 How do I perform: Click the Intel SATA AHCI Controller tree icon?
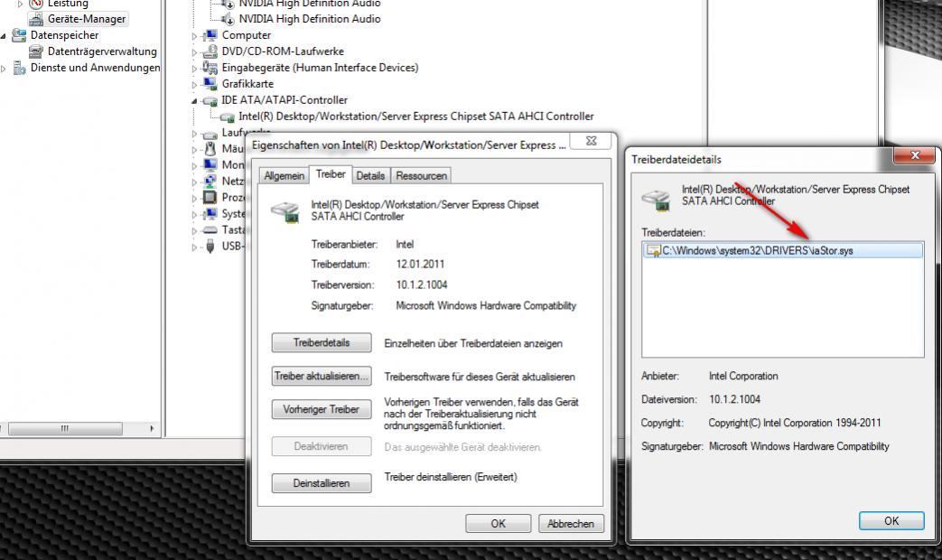click(227, 117)
